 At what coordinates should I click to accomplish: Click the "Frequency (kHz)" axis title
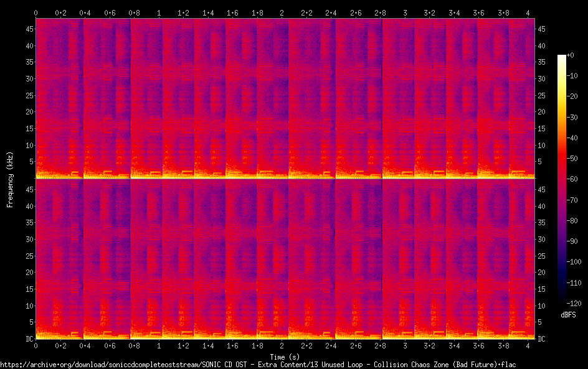(x=10, y=179)
